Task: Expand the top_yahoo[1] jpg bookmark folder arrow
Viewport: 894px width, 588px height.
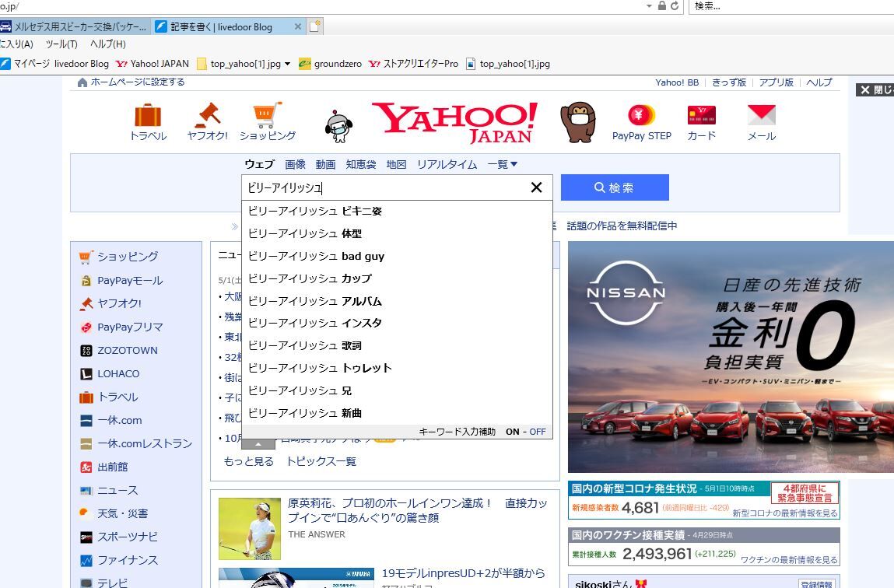Action: [287, 64]
